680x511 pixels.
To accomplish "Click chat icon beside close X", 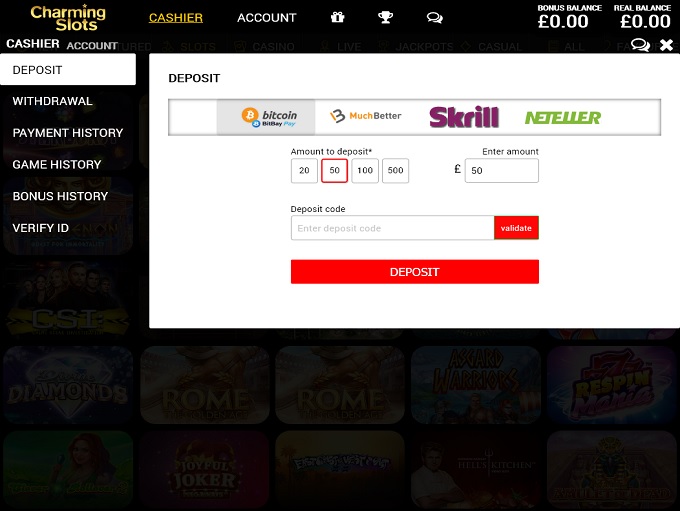I will pos(640,45).
